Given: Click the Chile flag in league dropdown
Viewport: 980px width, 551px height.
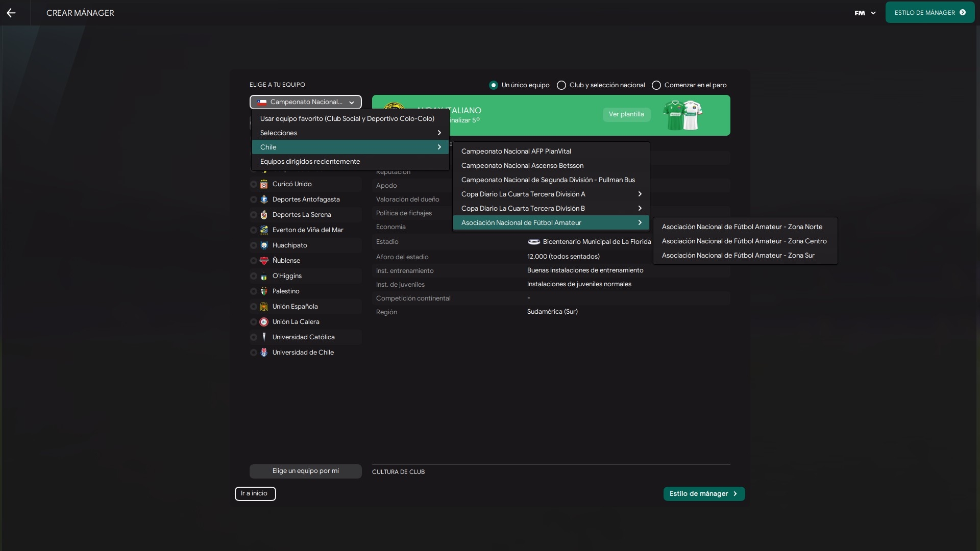Looking at the screenshot, I should tap(262, 102).
